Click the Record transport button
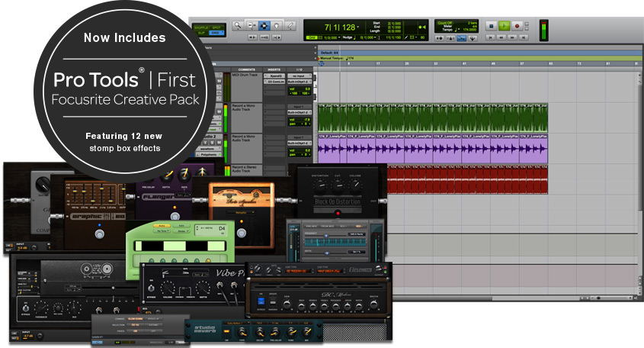This screenshot has width=644, height=348. pos(517,26)
